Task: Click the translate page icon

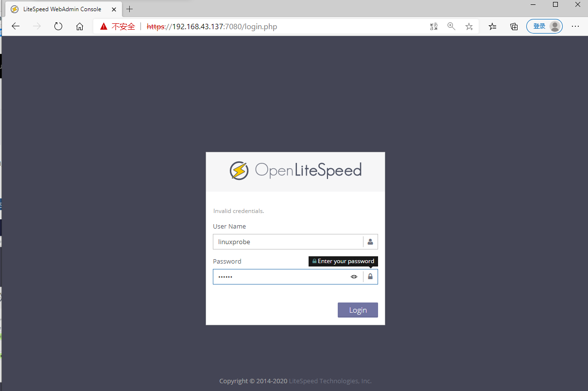Action: [x=434, y=26]
